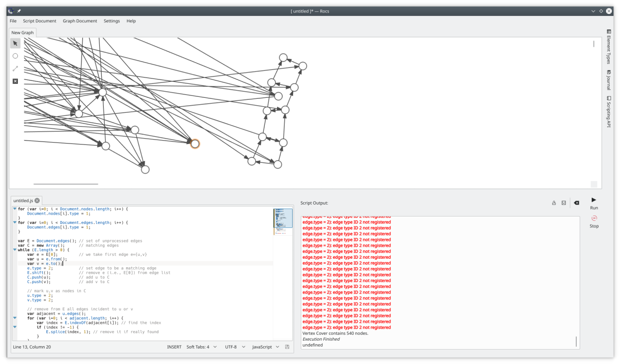
Task: Pick the delete element tool
Action: tap(15, 81)
